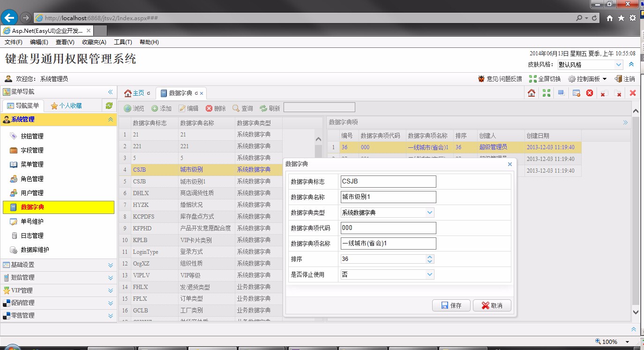Screen dimensions: 644x350
Task: Click inside the 数据字典标志 CSJB input field
Action: pyautogui.click(x=388, y=181)
